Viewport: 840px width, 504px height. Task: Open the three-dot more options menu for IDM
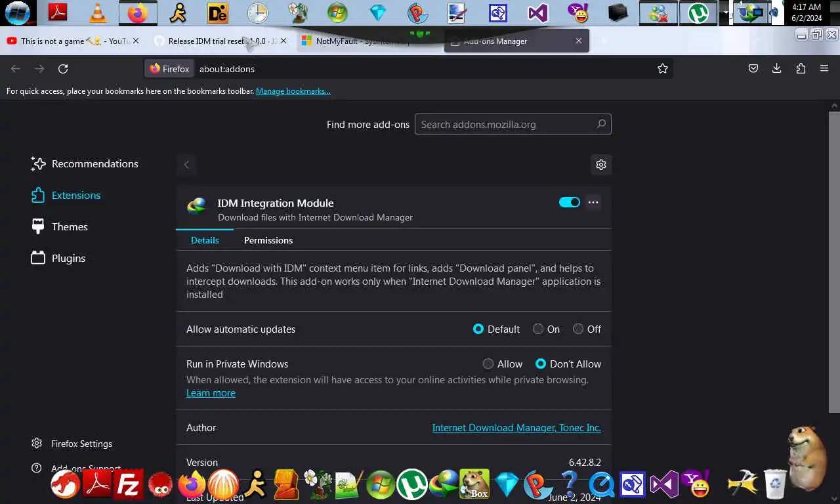tap(593, 202)
